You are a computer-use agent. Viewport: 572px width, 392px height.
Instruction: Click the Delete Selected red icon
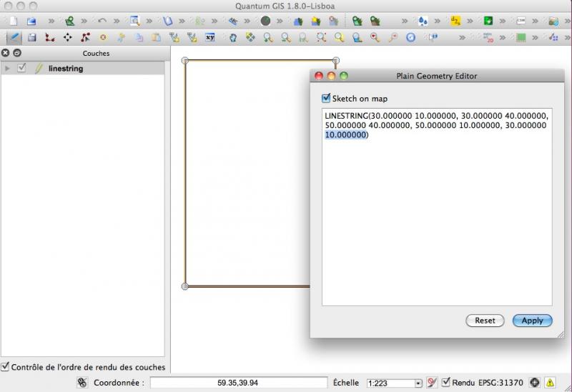click(x=103, y=37)
